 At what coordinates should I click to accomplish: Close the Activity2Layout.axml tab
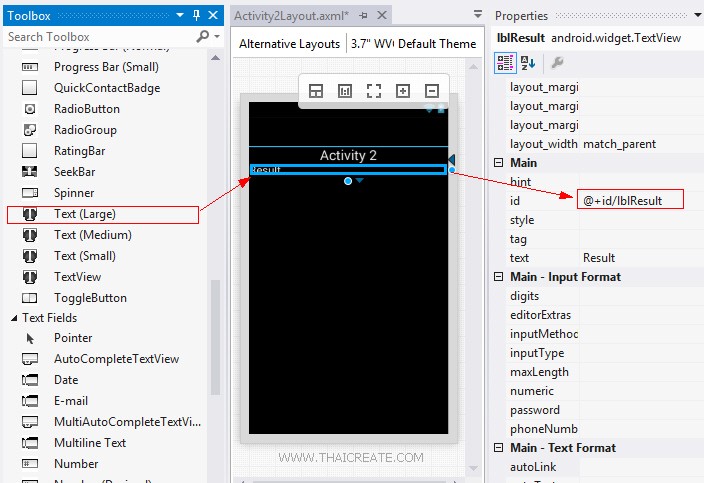(382, 16)
